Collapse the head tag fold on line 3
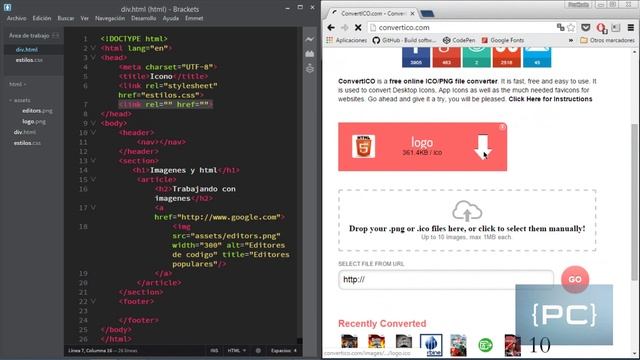Viewport: 640px width, 360px height. [x=93, y=58]
